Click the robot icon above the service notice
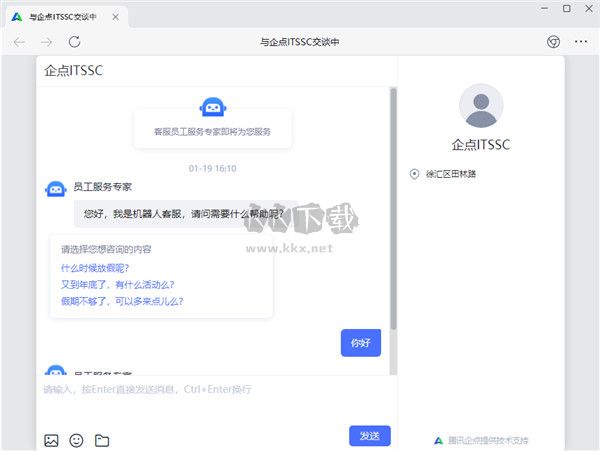 [212, 107]
